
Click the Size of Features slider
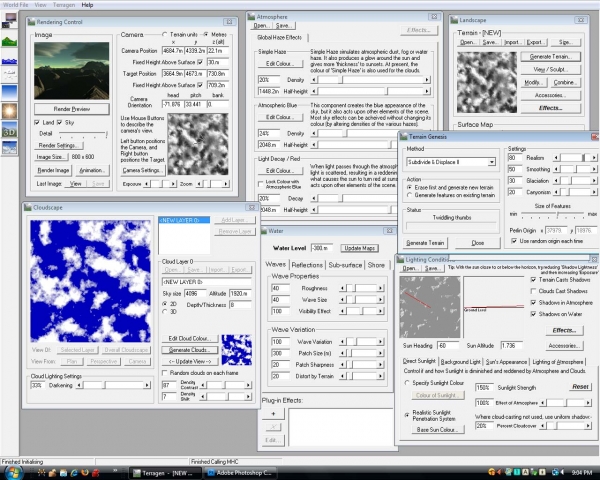[x=553, y=214]
